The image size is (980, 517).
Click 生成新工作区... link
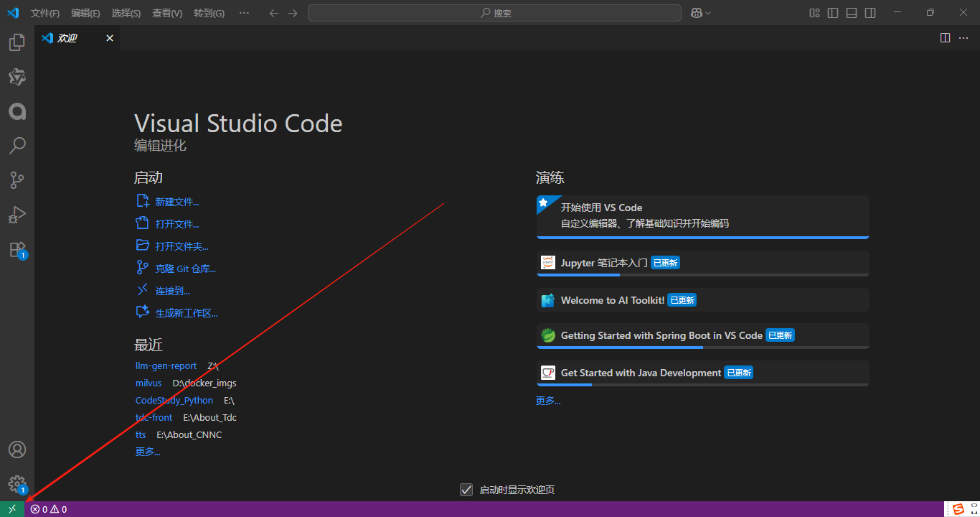187,313
